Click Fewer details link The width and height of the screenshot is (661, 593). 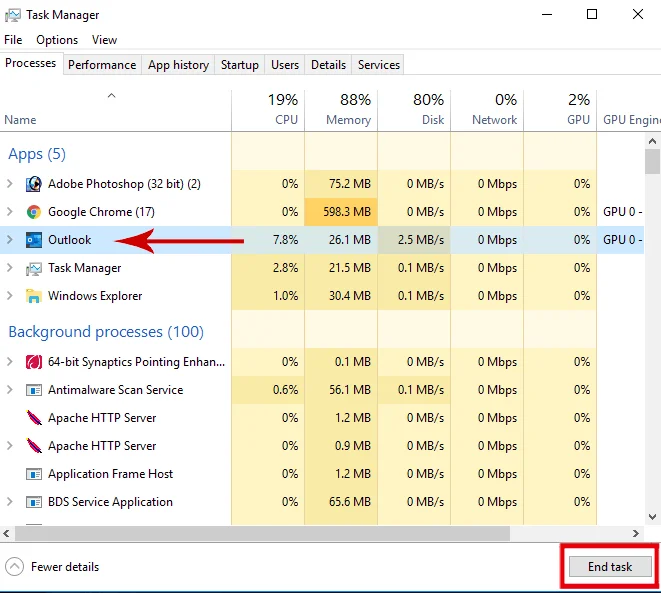[65, 567]
